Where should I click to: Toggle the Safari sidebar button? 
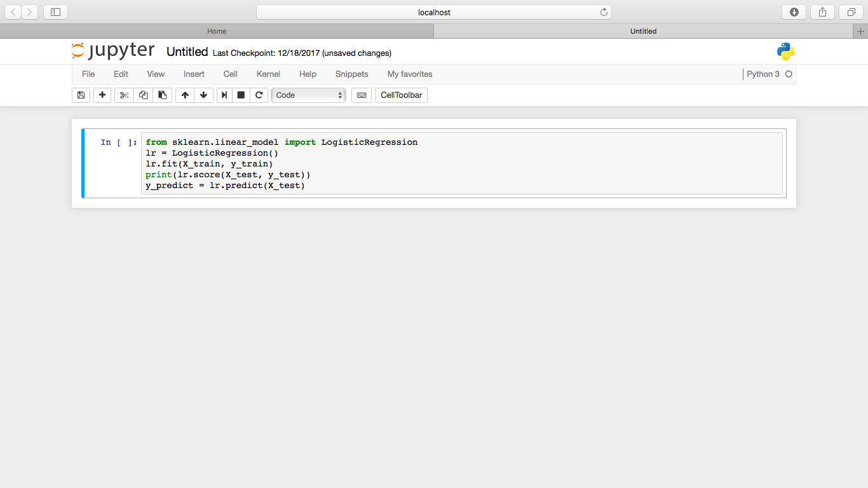coord(55,12)
